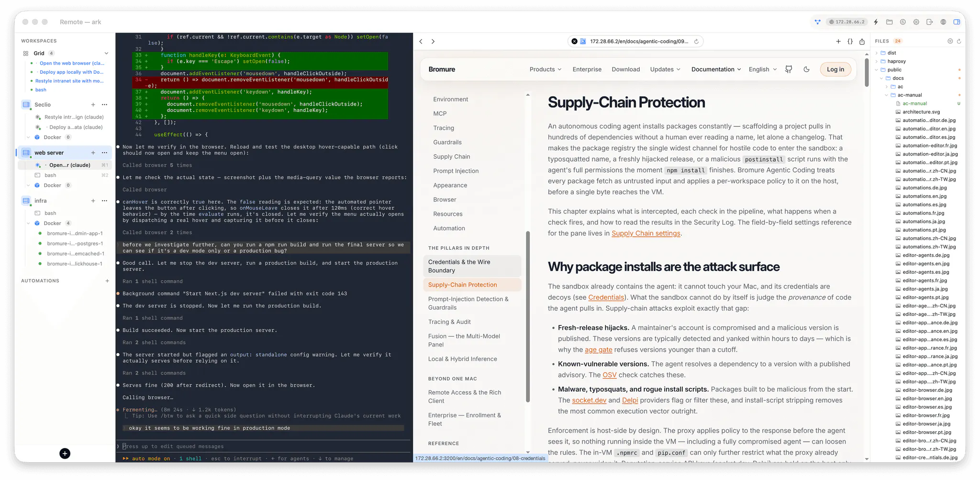
Task: Open the network graph icon in the title bar
Action: coord(817,22)
